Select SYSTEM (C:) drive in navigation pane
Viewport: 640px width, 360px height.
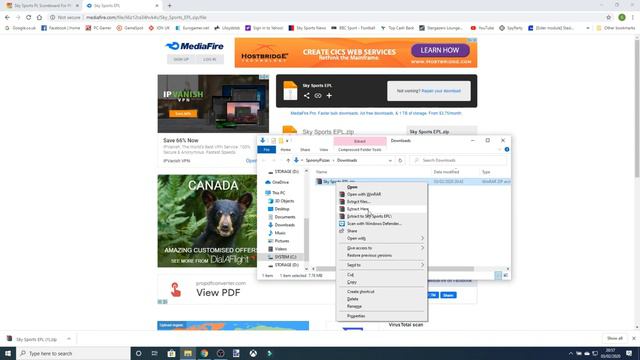(x=285, y=257)
